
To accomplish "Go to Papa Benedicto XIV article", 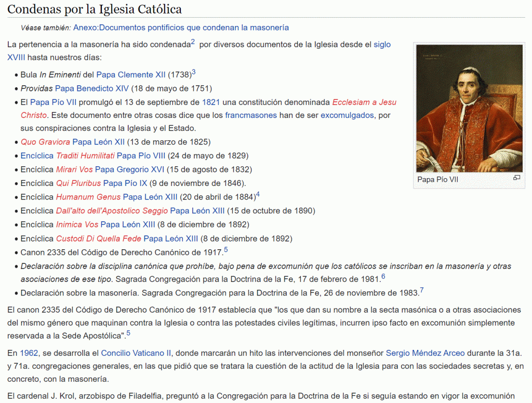I will tap(91, 88).
